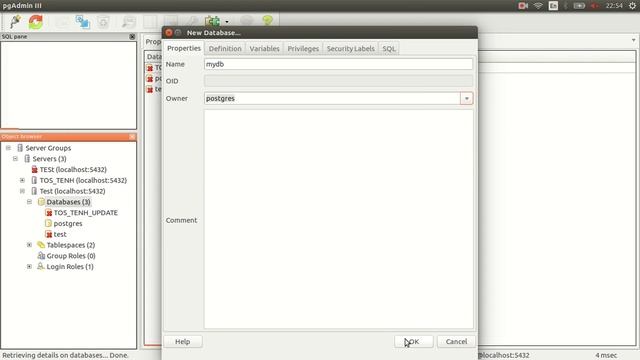
Task: Click the test database red icon in tree
Action: coord(49,234)
